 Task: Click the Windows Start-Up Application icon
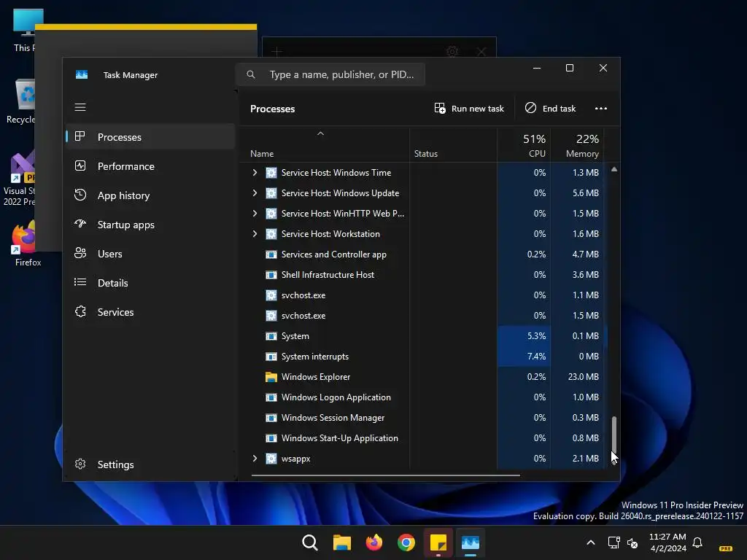tap(271, 438)
